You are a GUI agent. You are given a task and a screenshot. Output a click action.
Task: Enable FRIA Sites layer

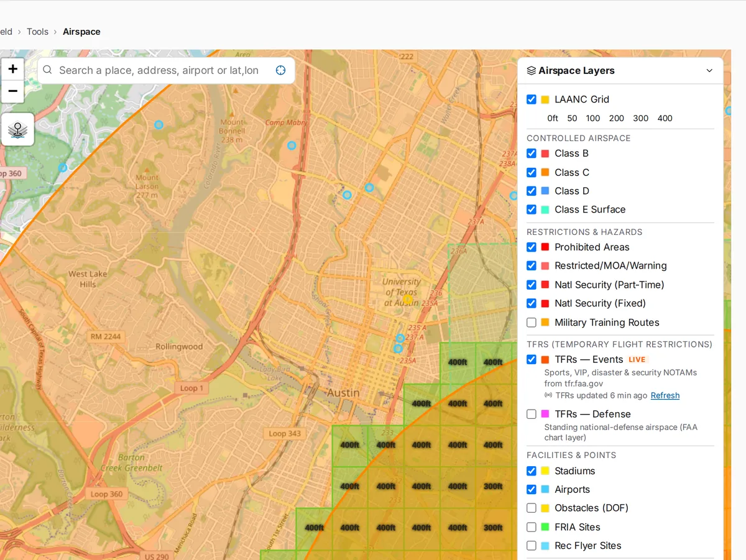coord(532,527)
